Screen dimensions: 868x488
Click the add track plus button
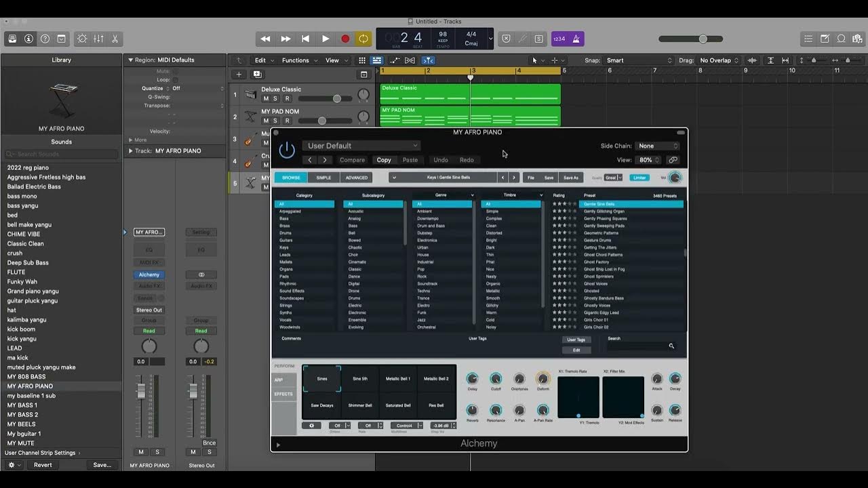[238, 75]
